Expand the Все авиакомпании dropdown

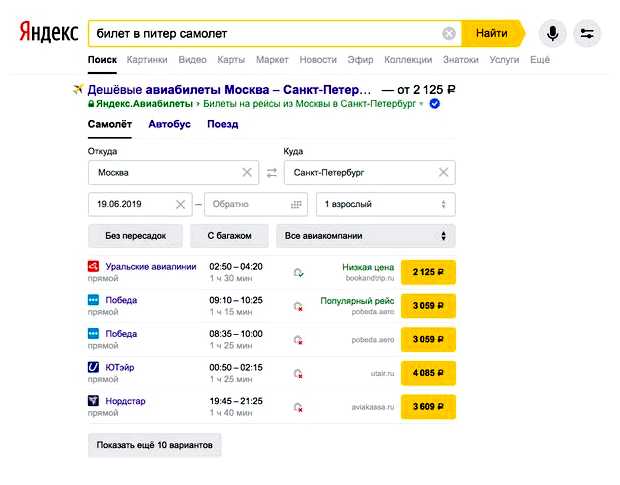pyautogui.click(x=365, y=236)
